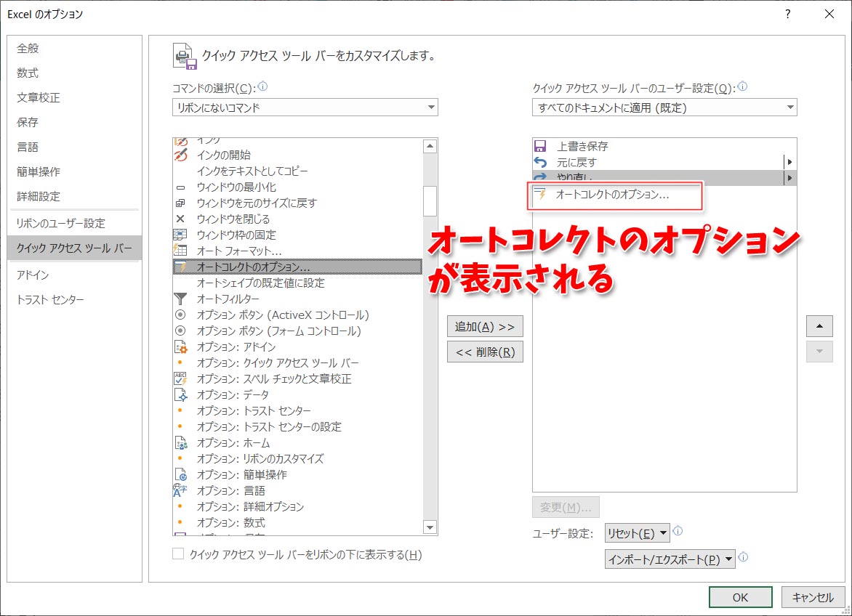Viewport: 852px width, 616px height.
Task: Click the AutoFilter funnel icon (オートフィルター)
Action: 180,299
